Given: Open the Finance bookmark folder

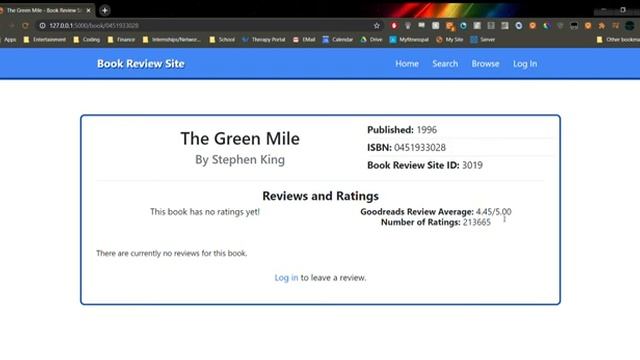Looking at the screenshot, I should point(121,40).
